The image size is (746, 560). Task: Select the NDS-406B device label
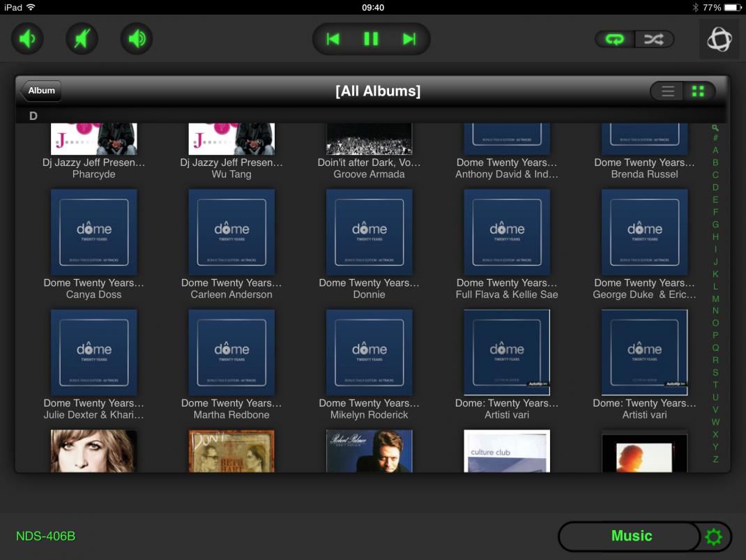tap(45, 536)
